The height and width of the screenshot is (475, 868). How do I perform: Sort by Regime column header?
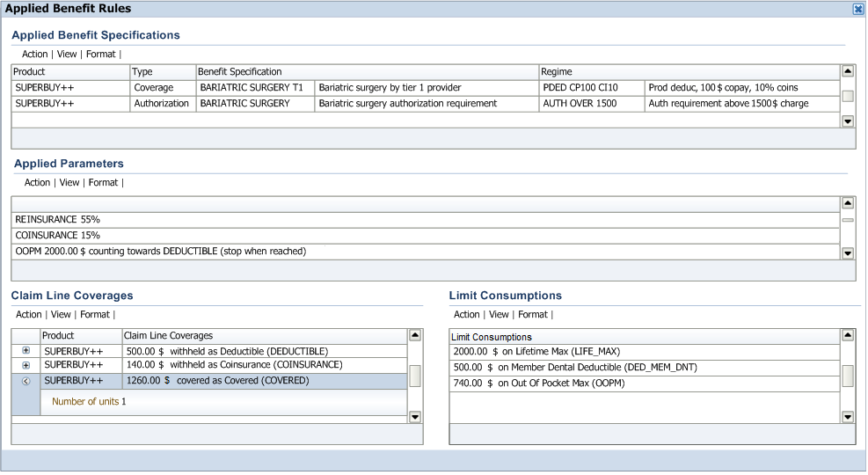click(689, 72)
